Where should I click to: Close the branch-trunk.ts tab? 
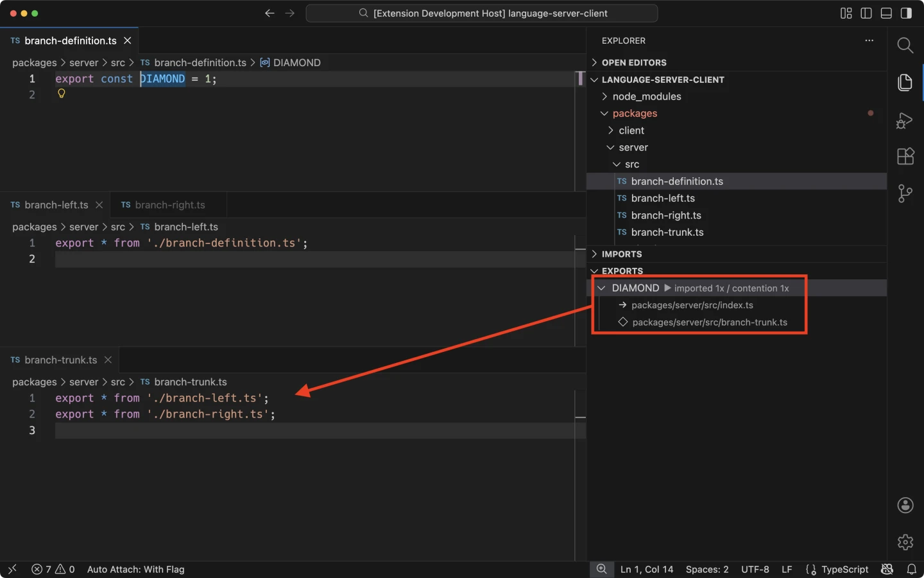click(x=108, y=360)
